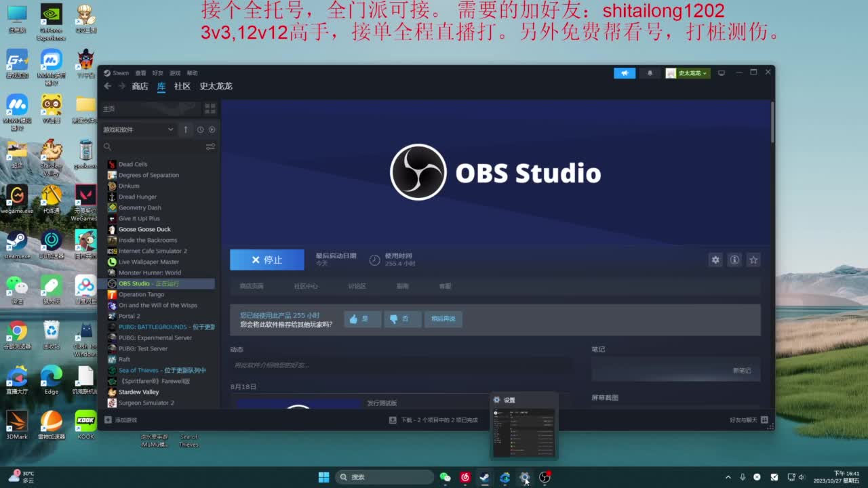Select Goose Goose Duck in the library list
Image resolution: width=868 pixels, height=488 pixels.
(x=144, y=229)
